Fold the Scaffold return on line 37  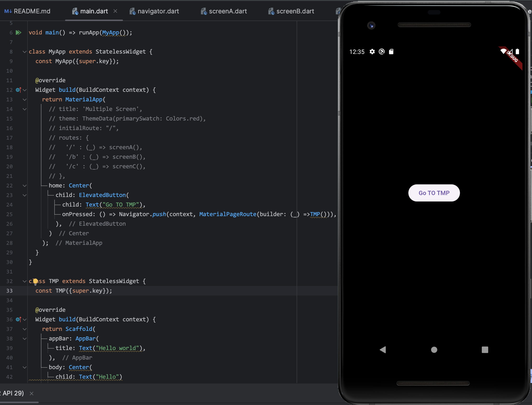point(25,329)
